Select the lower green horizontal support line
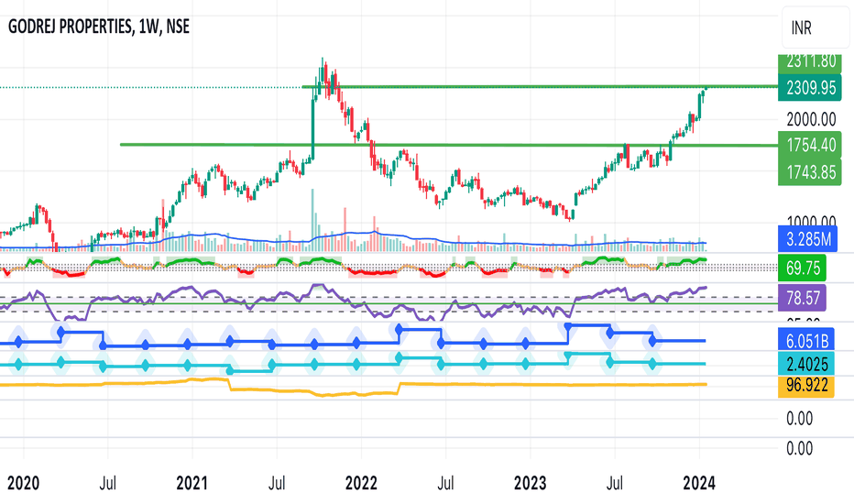 448,145
